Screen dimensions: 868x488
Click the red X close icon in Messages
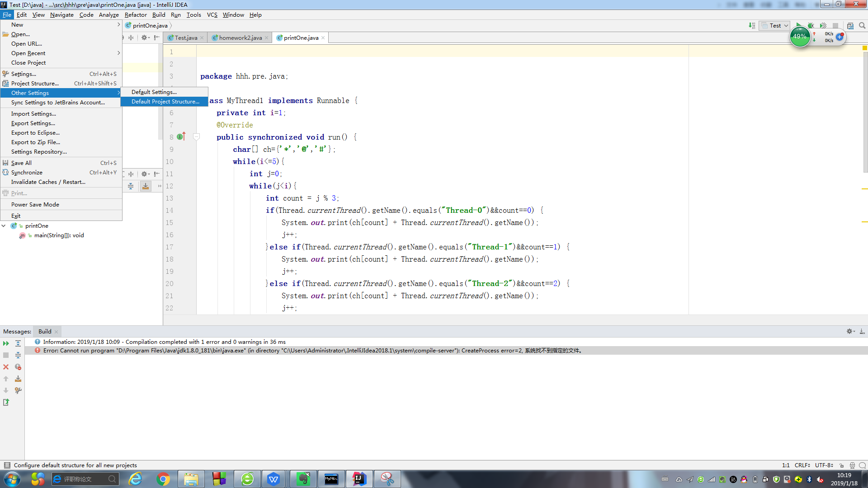6,367
